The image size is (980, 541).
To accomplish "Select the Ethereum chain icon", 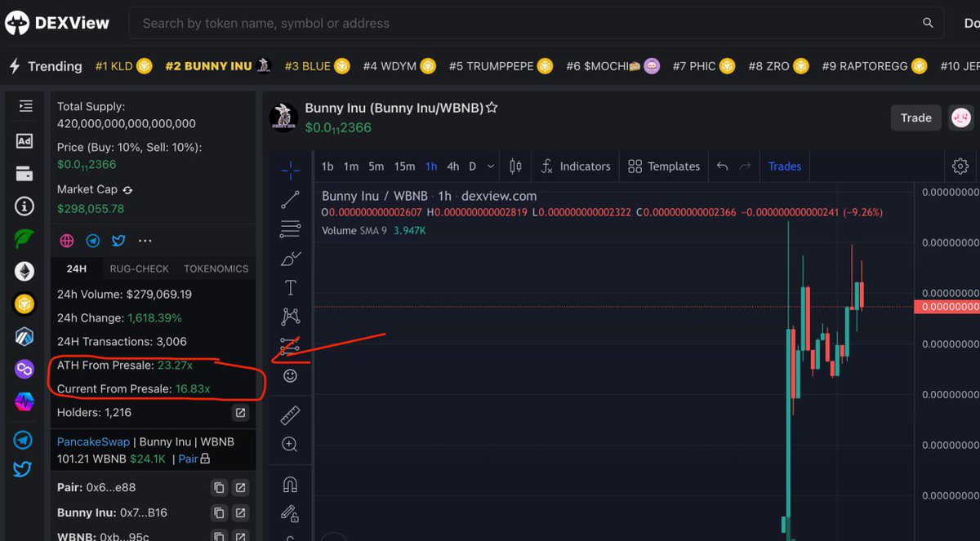I will tap(24, 271).
